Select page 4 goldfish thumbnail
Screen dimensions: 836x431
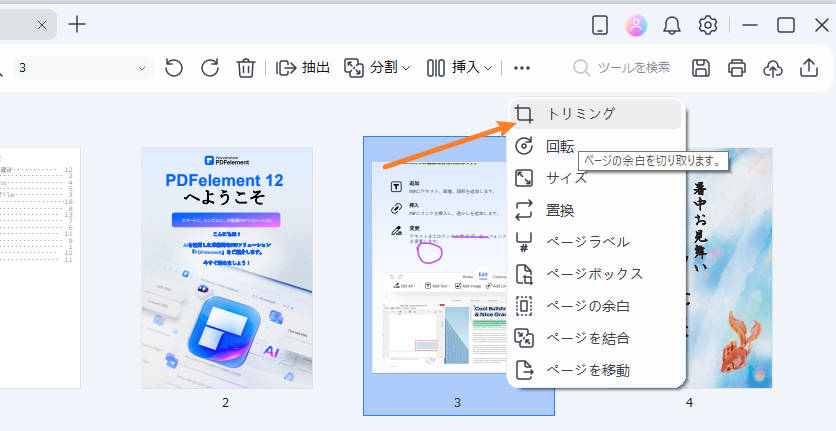729,268
